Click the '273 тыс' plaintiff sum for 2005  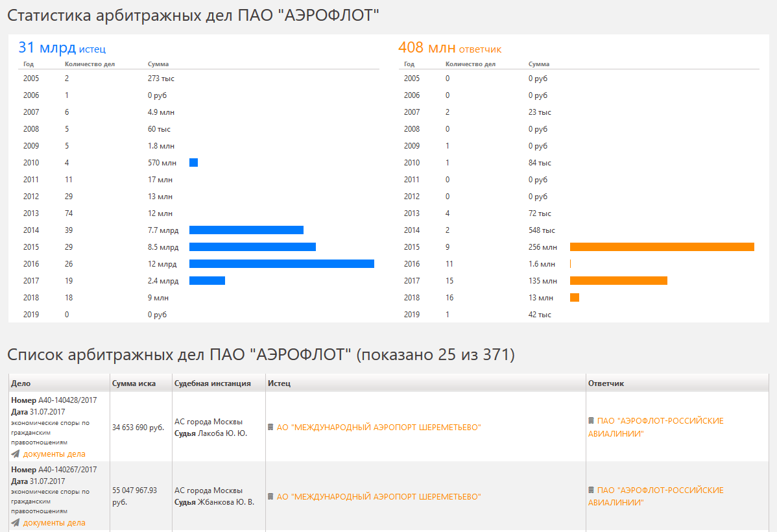click(x=161, y=79)
